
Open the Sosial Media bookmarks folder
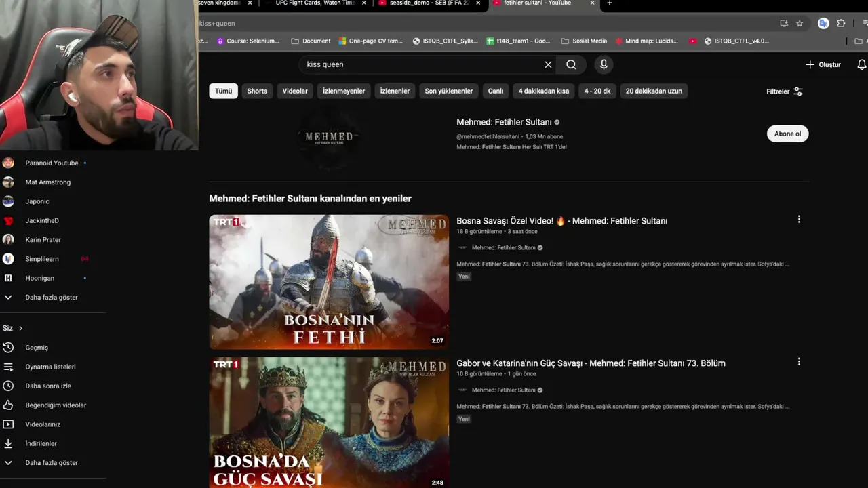coord(584,41)
